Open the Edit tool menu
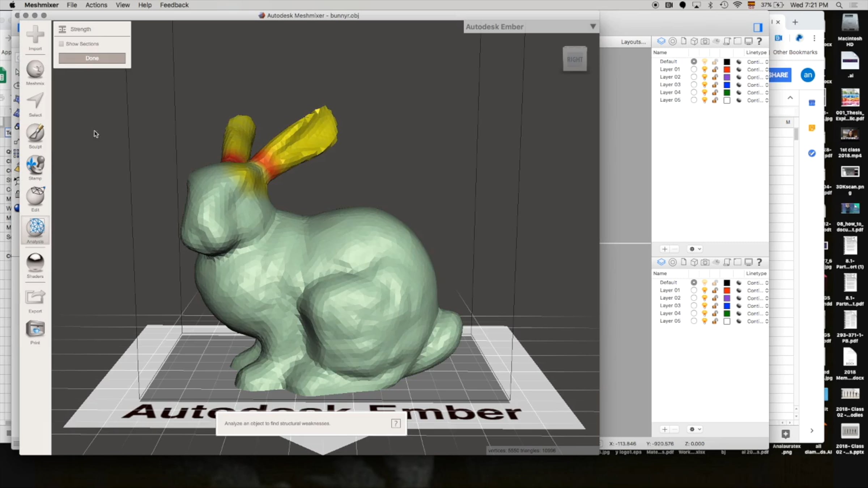 coord(35,199)
